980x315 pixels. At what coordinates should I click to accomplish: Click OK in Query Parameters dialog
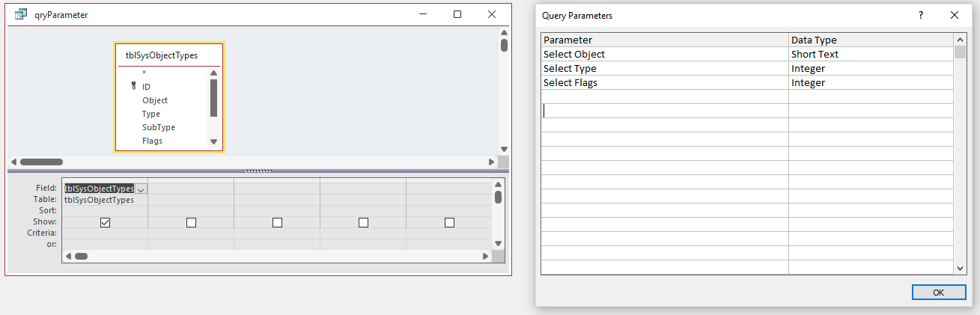938,293
